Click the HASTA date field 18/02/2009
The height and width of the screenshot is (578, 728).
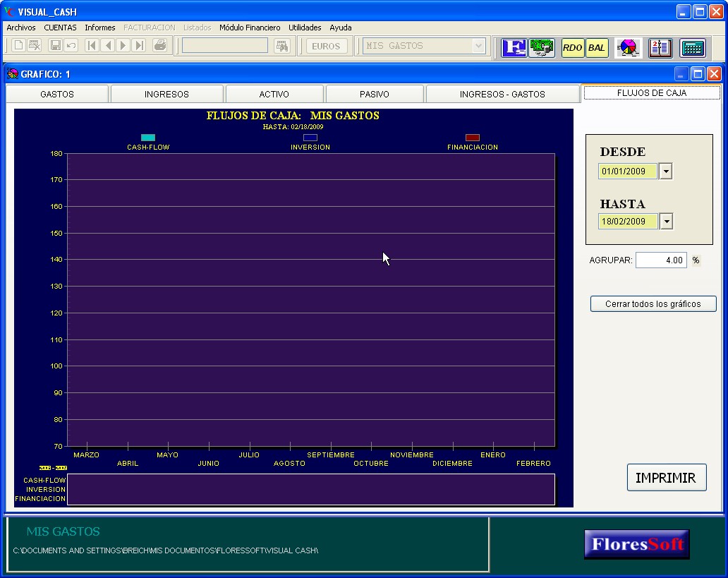coord(628,221)
